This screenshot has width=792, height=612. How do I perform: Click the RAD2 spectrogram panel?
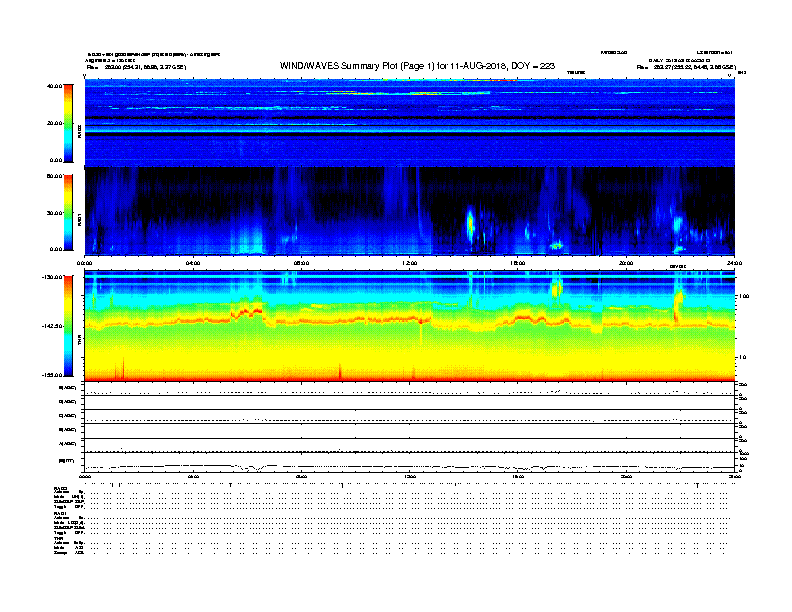(410, 122)
